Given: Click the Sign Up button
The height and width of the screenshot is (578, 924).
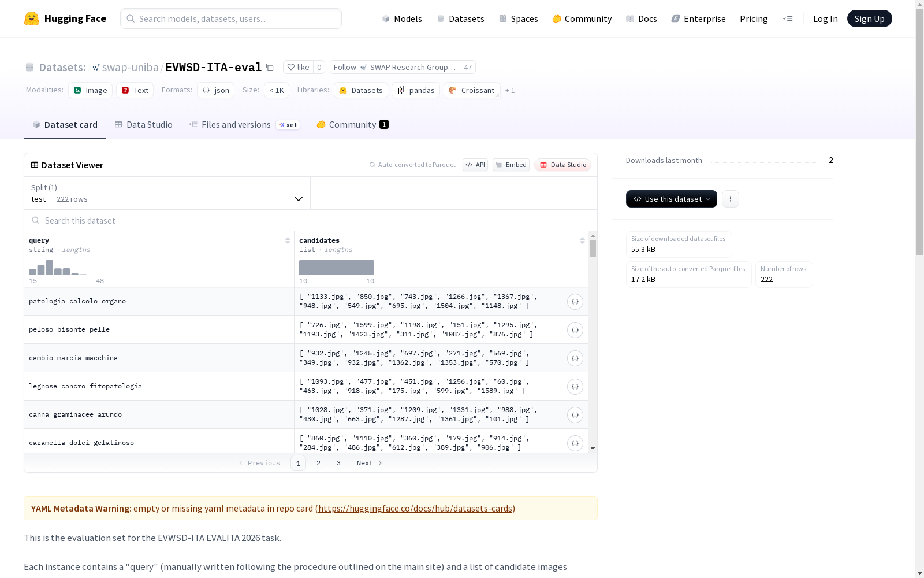Looking at the screenshot, I should click(x=869, y=18).
